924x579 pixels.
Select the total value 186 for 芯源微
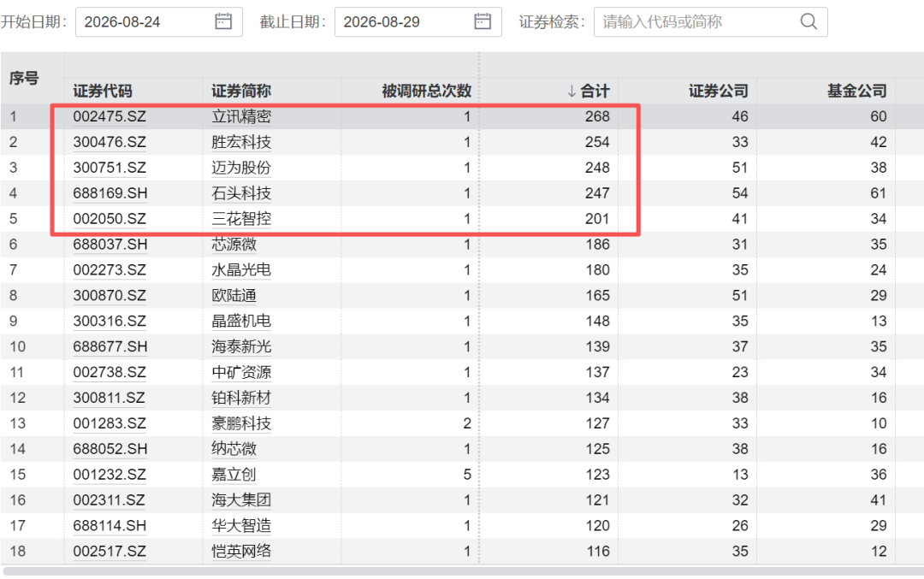point(597,245)
